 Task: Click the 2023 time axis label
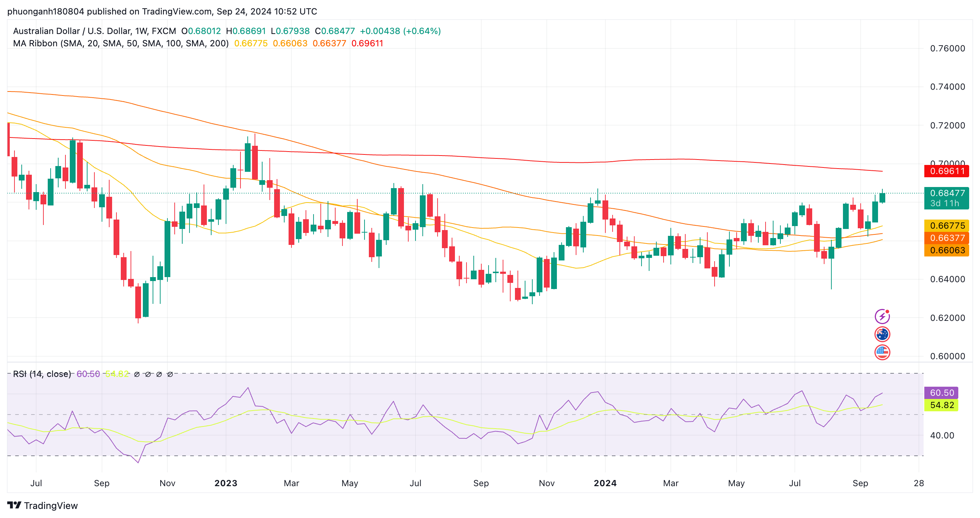[226, 483]
